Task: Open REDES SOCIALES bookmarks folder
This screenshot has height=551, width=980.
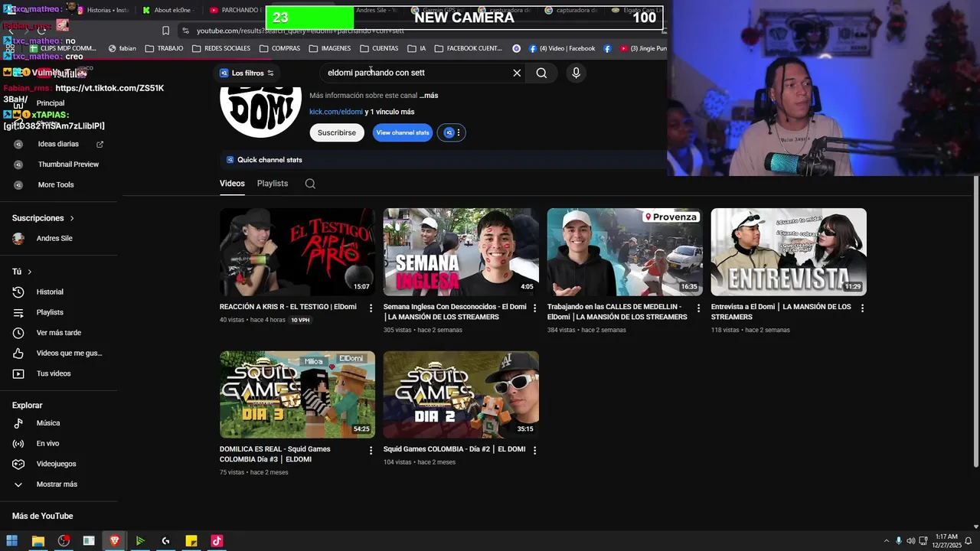Action: (221, 48)
